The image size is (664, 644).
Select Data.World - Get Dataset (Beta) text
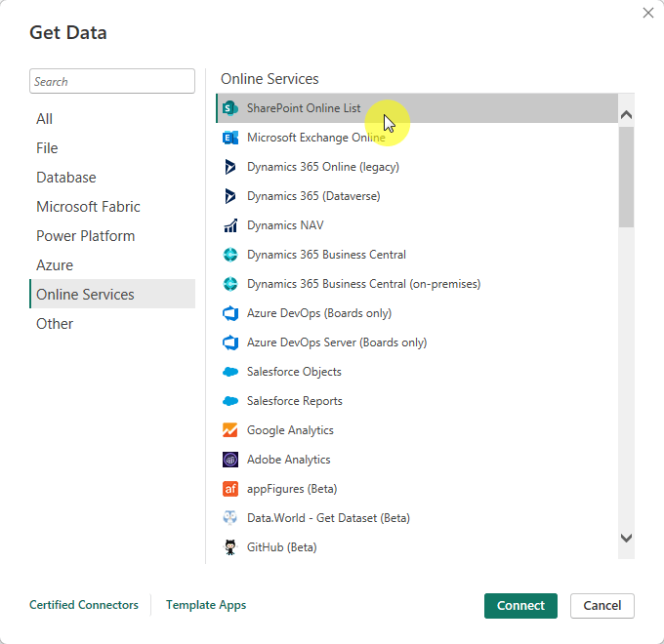coord(328,518)
